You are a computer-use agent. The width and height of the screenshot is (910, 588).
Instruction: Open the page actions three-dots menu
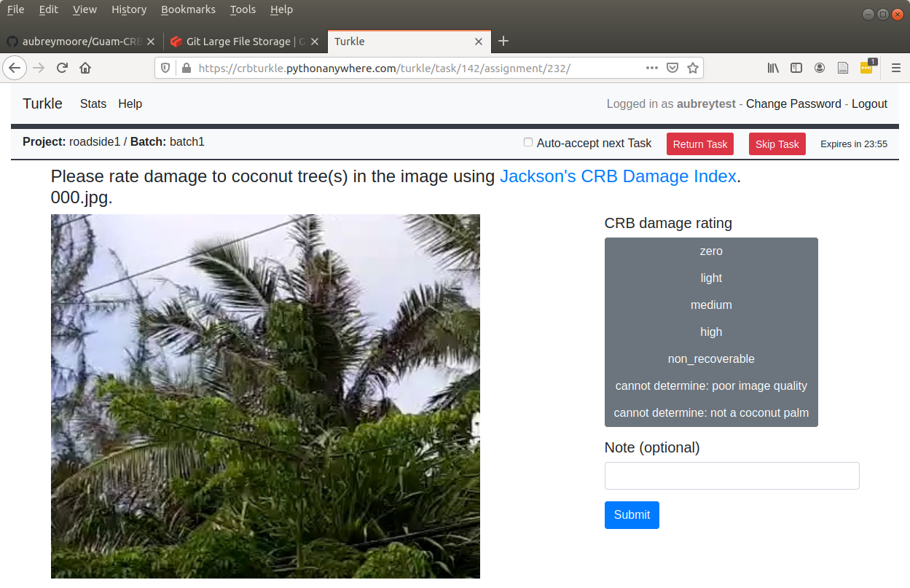(x=652, y=68)
